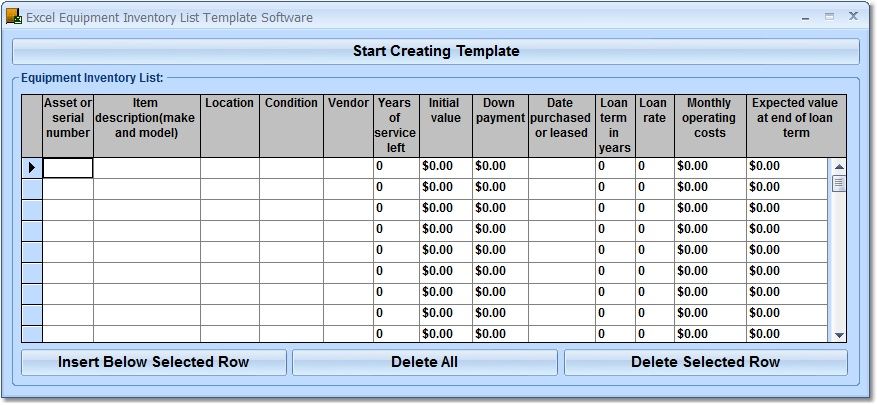
Task: Click first row Location cell
Action: [230, 168]
